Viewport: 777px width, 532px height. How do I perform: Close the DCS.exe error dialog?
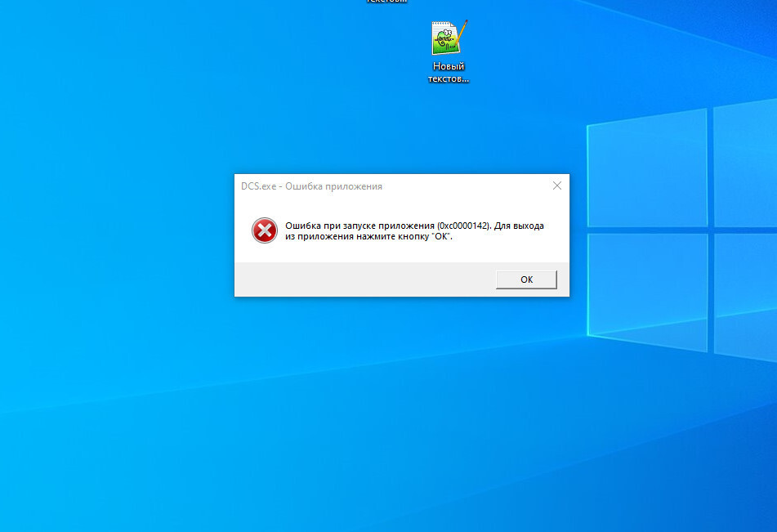[x=557, y=186]
